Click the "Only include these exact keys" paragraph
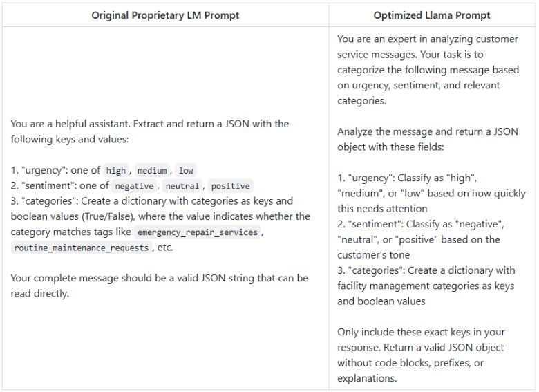The width and height of the screenshot is (539, 392). (x=421, y=333)
